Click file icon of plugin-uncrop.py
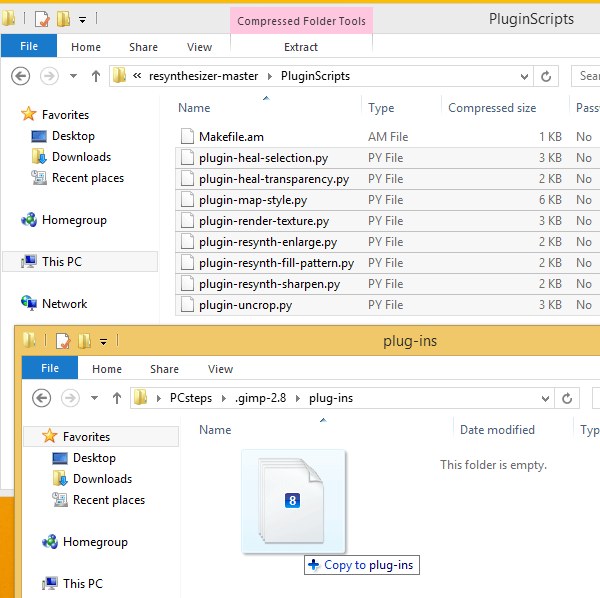This screenshot has width=600, height=598. coord(187,305)
